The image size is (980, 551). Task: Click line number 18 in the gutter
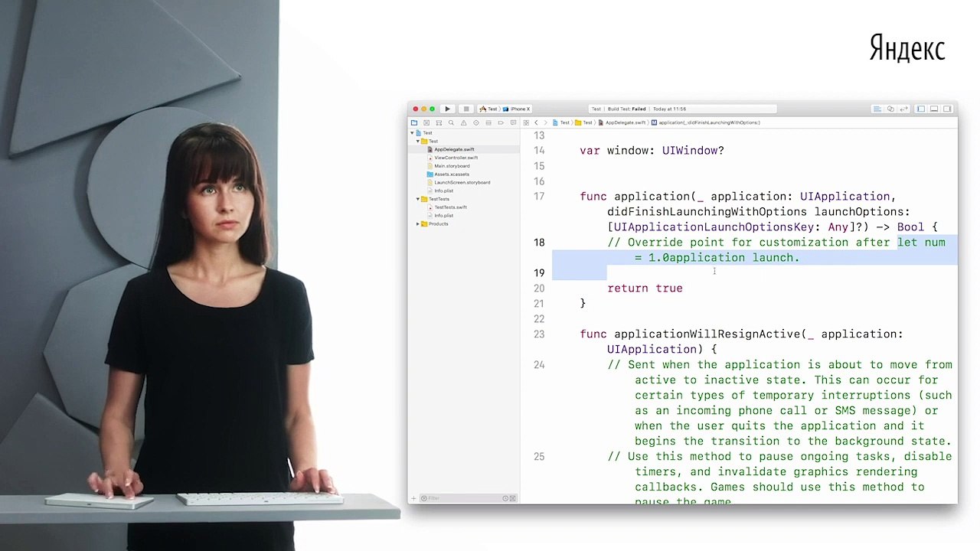pyautogui.click(x=540, y=243)
